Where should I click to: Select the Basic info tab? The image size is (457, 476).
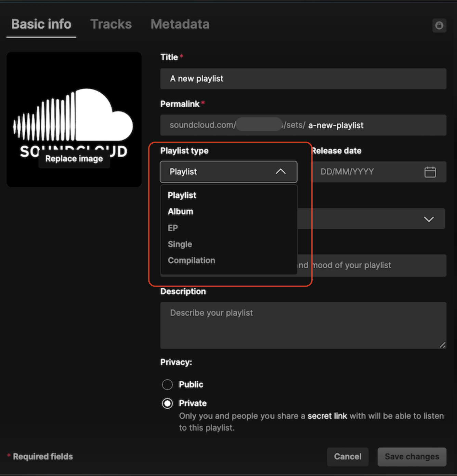tap(41, 24)
